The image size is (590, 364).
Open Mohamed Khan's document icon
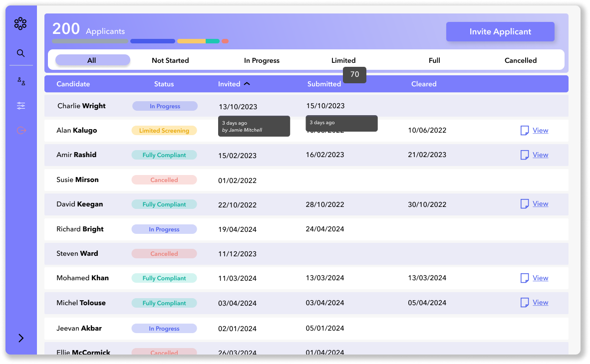(525, 278)
